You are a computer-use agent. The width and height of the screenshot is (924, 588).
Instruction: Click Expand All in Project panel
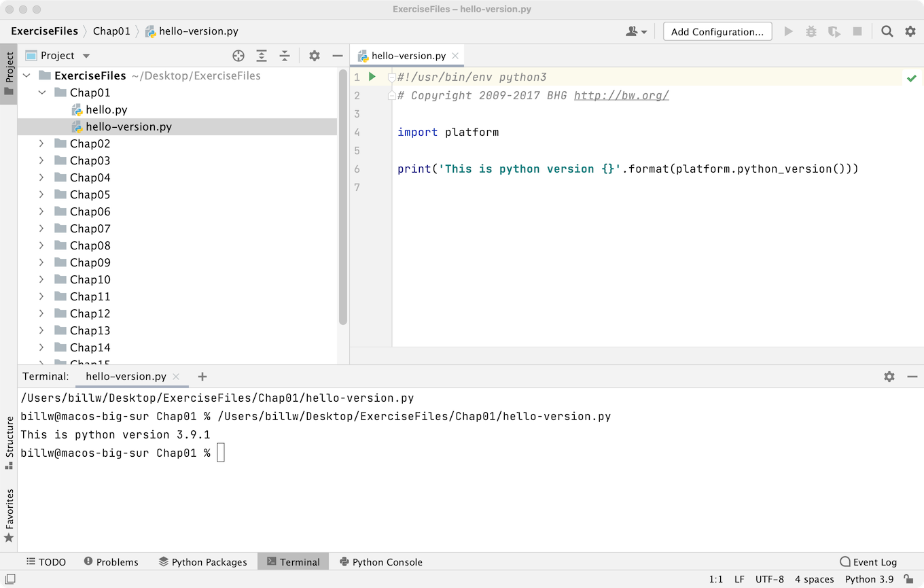[262, 56]
